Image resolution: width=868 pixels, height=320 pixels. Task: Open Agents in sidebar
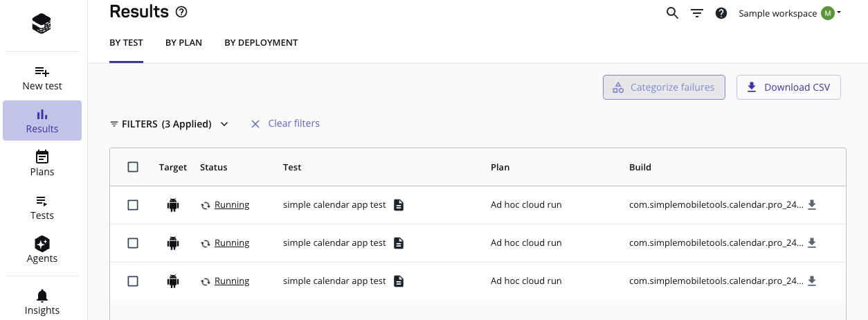click(x=42, y=250)
